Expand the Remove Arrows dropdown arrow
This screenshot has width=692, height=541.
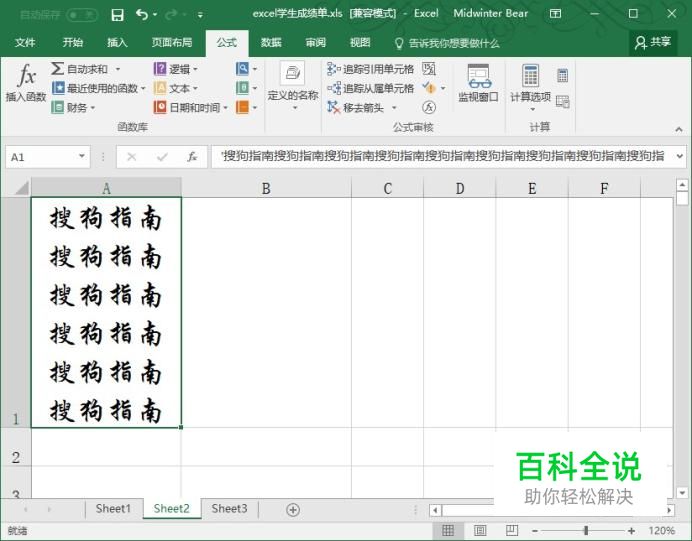[394, 108]
